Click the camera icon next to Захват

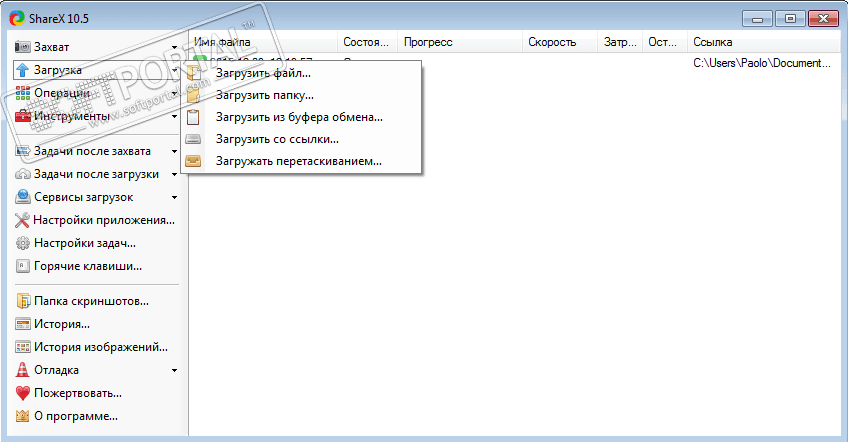22,47
